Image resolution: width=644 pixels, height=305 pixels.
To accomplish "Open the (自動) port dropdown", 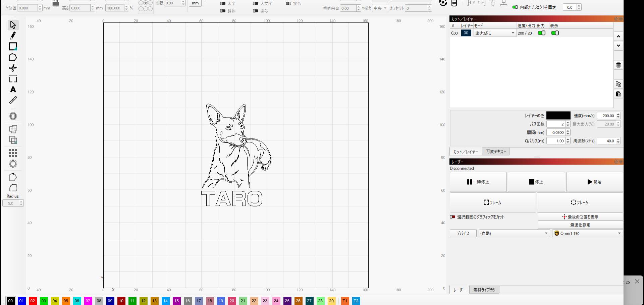I will pos(514,233).
